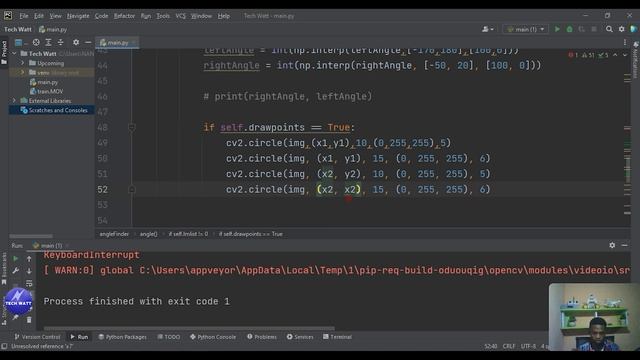Open the File menu
640x360 pixels.
point(24,16)
